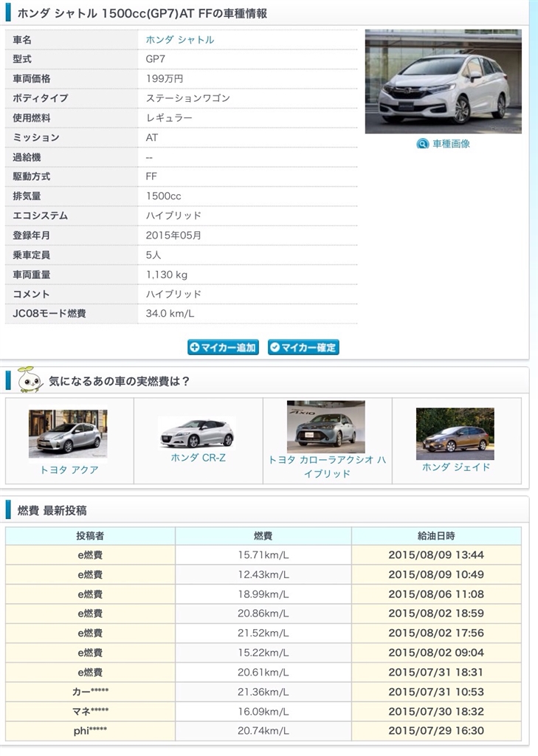Select the 投稿者 column header

(90, 536)
